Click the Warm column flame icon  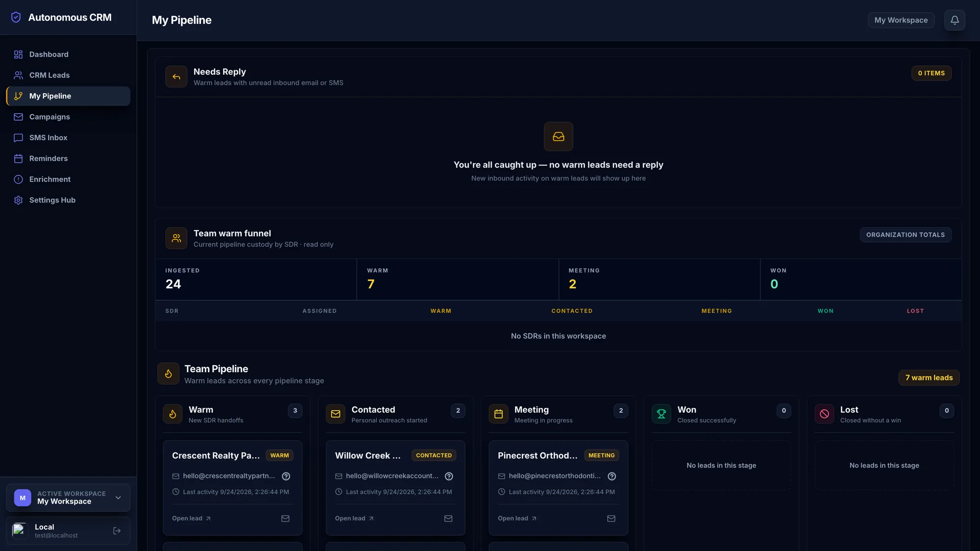[x=172, y=414]
